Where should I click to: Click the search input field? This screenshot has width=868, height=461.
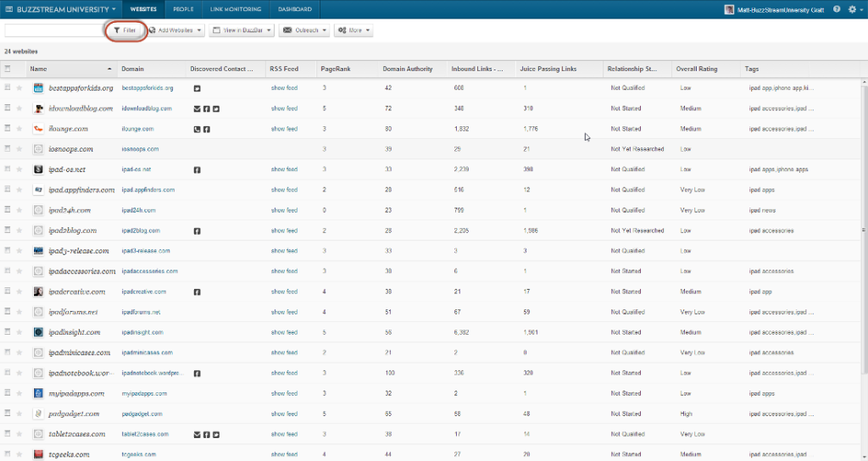click(x=53, y=31)
